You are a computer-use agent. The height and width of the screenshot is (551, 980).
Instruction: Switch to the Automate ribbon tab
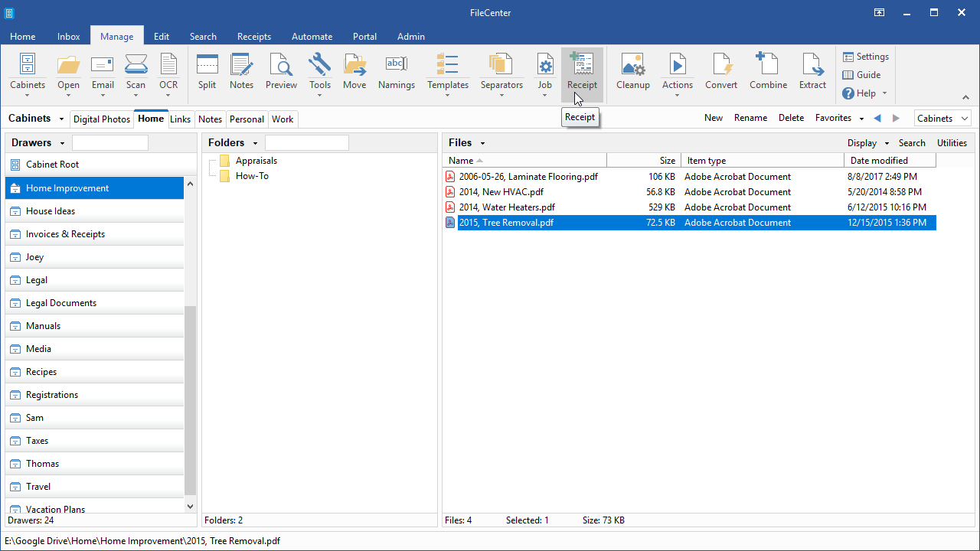click(x=312, y=37)
